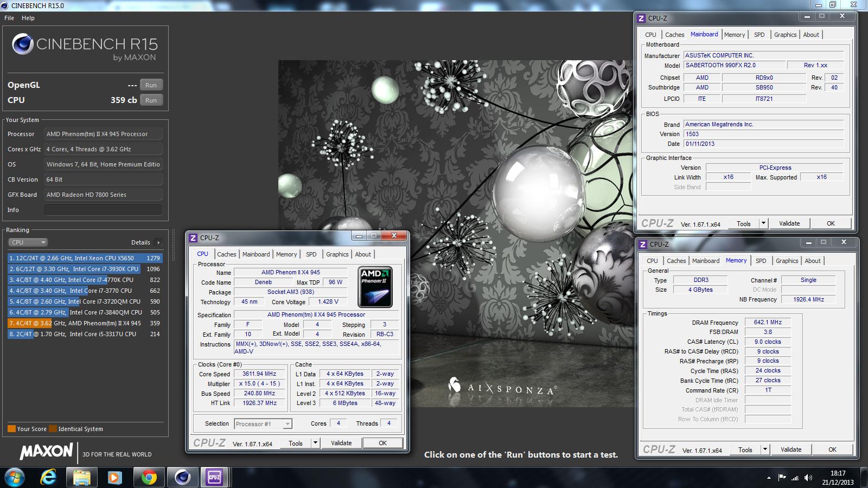Open Action Center flag icon in tray
Image resolution: width=868 pixels, height=488 pixels.
coord(782,478)
